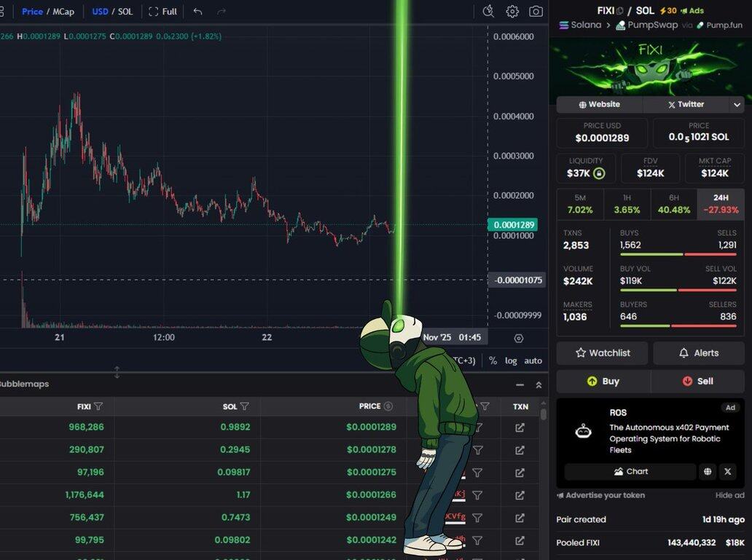Toggle percent scale on chart
The image size is (752, 560).
[493, 360]
